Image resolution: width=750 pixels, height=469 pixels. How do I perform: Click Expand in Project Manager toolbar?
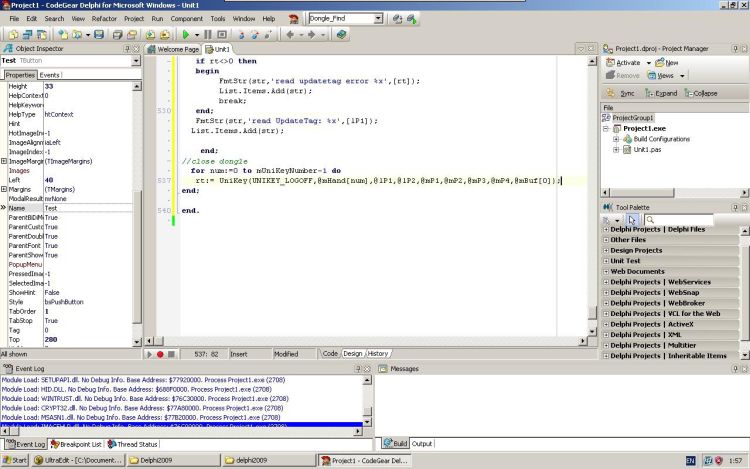tap(661, 93)
